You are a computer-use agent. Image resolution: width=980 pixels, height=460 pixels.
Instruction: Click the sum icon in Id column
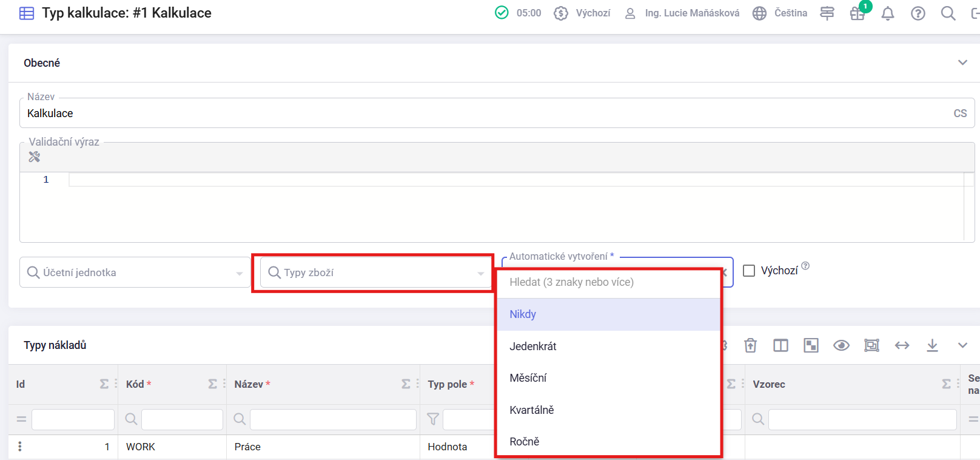pyautogui.click(x=104, y=384)
